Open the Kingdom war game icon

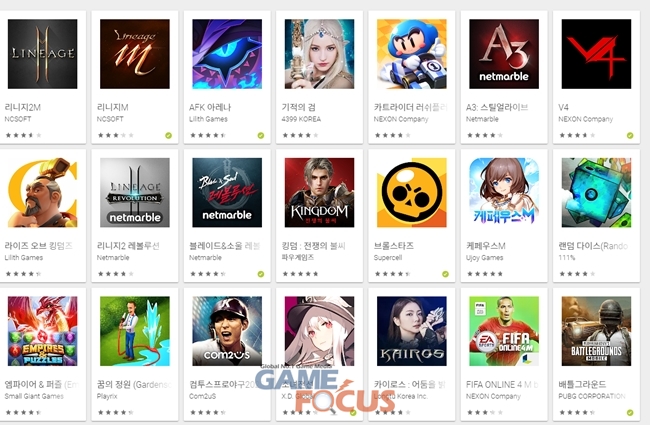319,192
